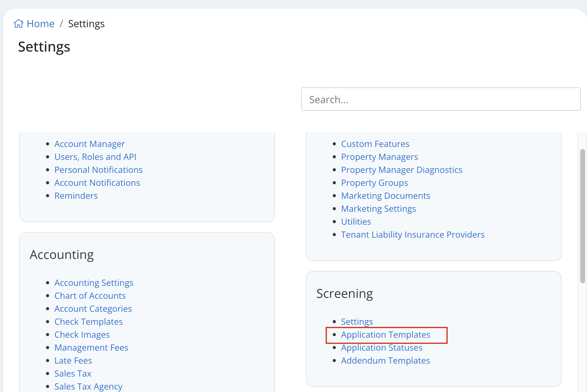Open Account Notifications settings
Image resolution: width=587 pixels, height=392 pixels.
pyautogui.click(x=97, y=182)
